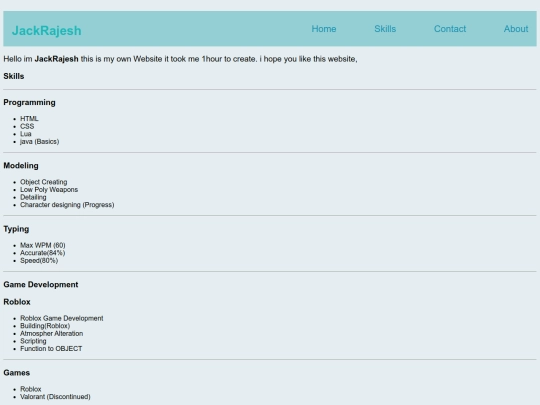
Task: Select the Low Poly Weapons item
Action: pos(49,190)
